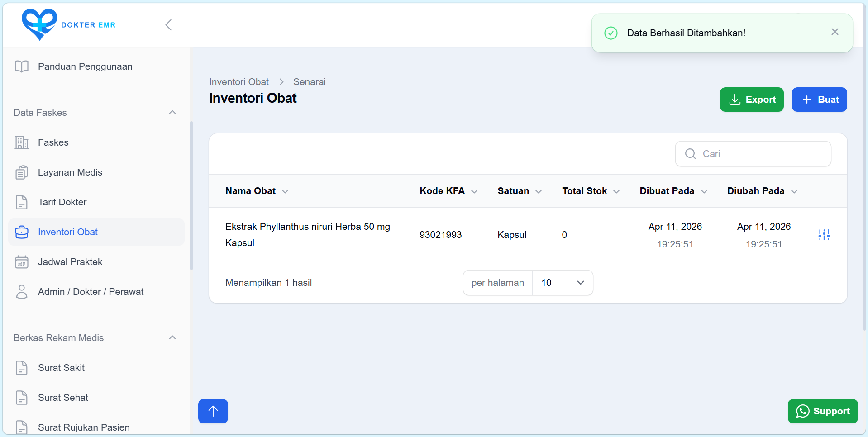The height and width of the screenshot is (437, 868).
Task: Select Inventori Obat menu item
Action: pyautogui.click(x=96, y=232)
